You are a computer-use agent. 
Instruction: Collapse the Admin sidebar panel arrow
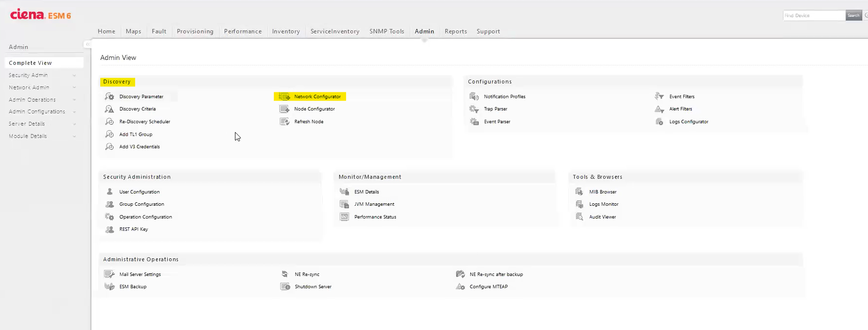pyautogui.click(x=87, y=44)
